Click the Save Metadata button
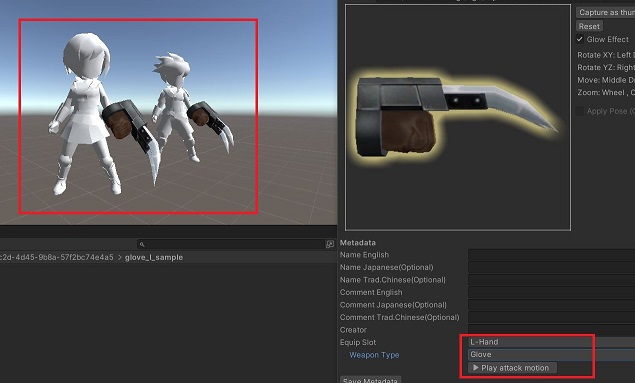635x383 pixels. [371, 380]
